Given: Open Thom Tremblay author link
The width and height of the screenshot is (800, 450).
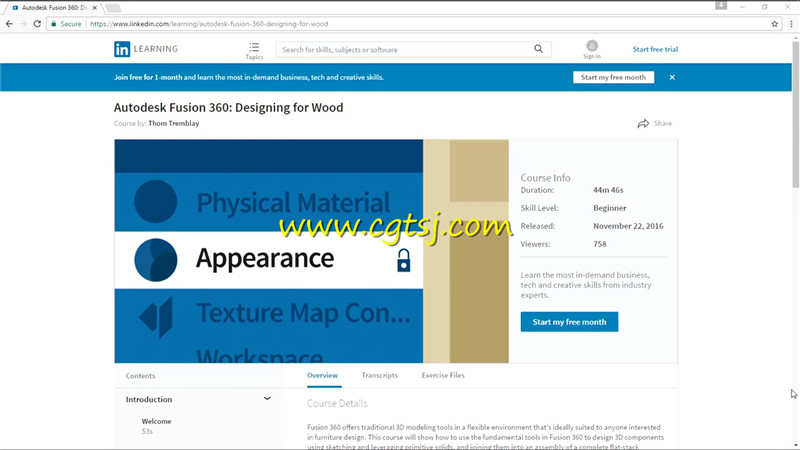Looking at the screenshot, I should (173, 123).
